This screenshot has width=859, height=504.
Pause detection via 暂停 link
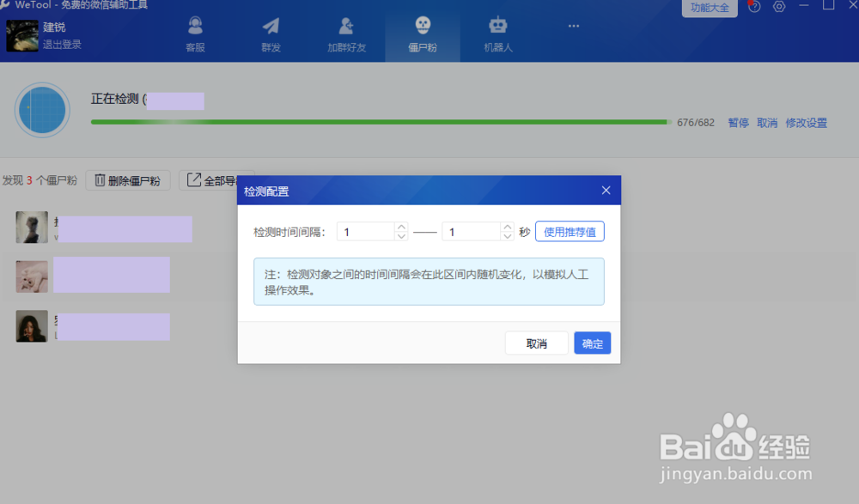(738, 123)
